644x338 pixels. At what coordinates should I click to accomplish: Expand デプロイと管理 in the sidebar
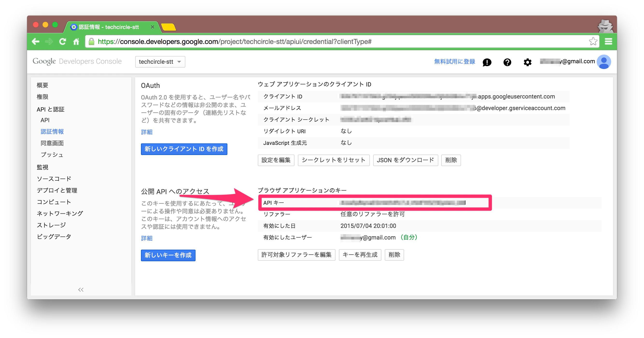click(x=57, y=190)
